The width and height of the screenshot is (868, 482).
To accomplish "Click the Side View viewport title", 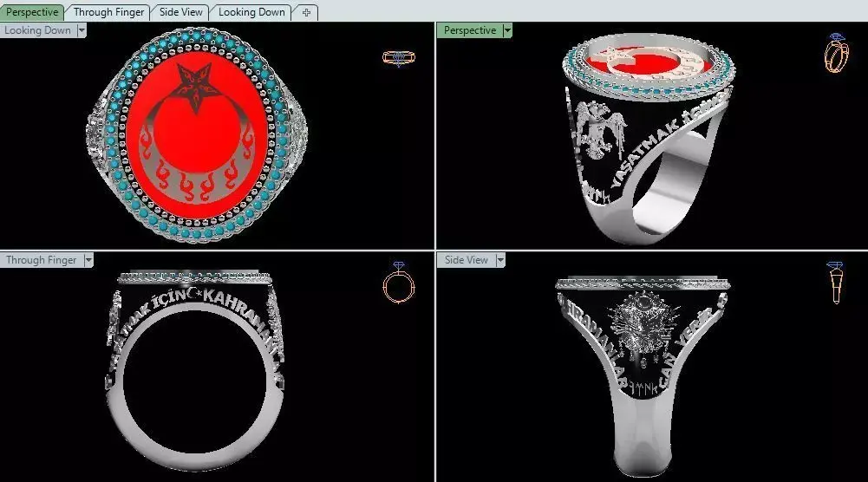I will [x=466, y=260].
